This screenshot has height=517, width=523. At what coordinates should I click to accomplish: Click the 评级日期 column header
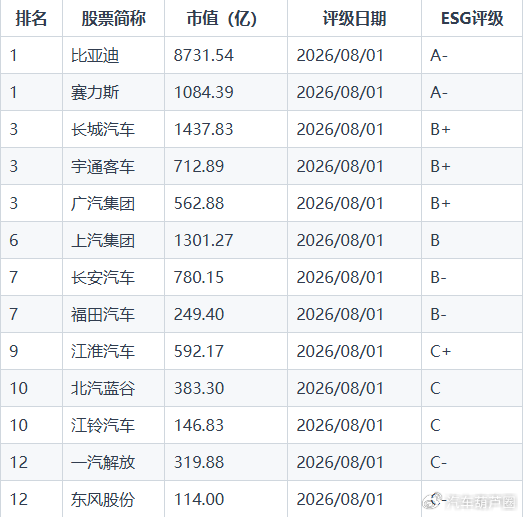click(x=354, y=18)
